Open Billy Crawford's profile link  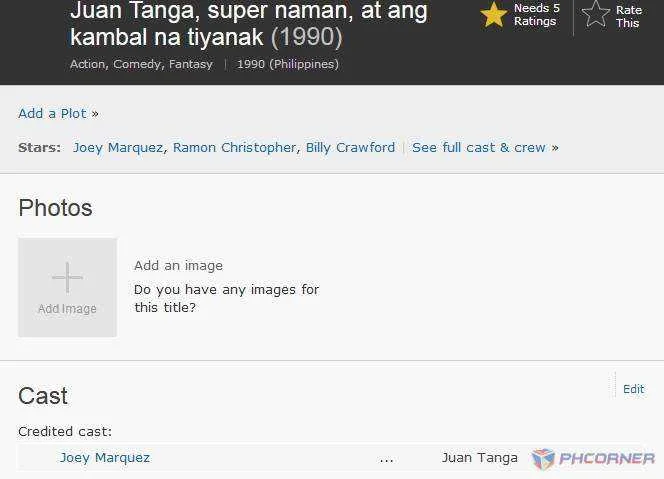350,147
